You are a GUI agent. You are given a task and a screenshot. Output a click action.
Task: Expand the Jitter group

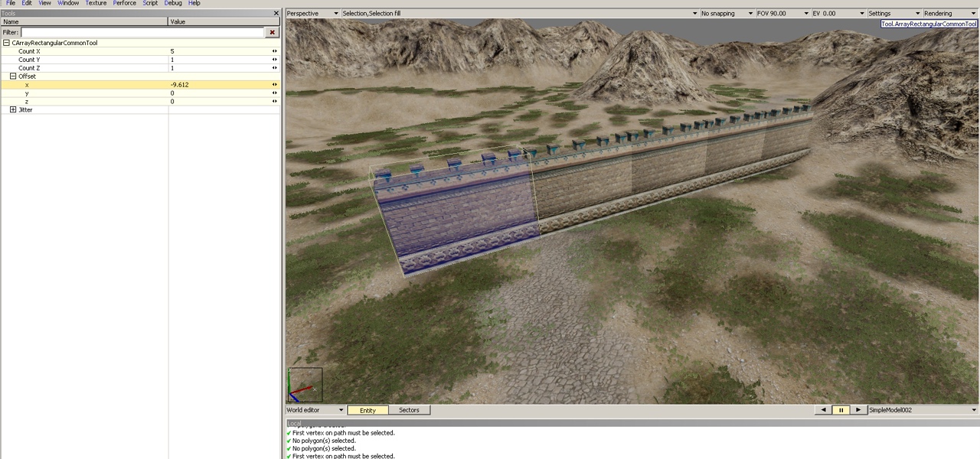(x=13, y=109)
